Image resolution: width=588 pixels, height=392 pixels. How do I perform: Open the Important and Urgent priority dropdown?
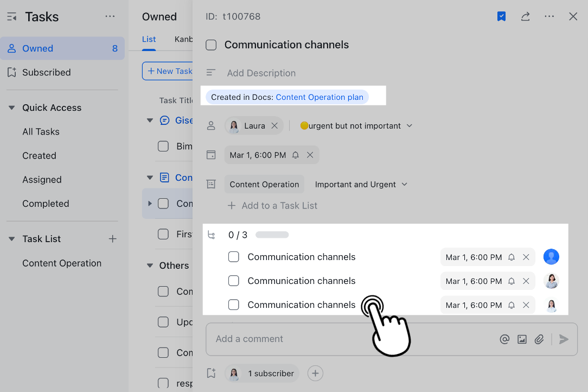(x=361, y=184)
